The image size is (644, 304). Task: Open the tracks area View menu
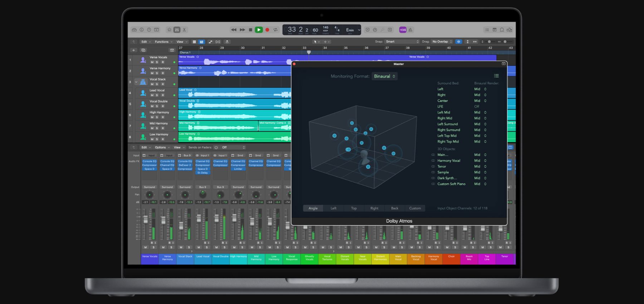[182, 42]
